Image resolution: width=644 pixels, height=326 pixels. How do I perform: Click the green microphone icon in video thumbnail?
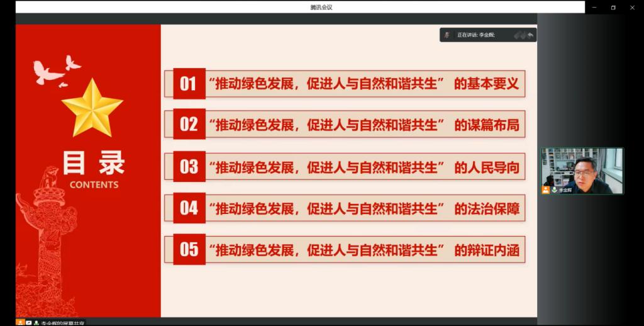tap(554, 189)
